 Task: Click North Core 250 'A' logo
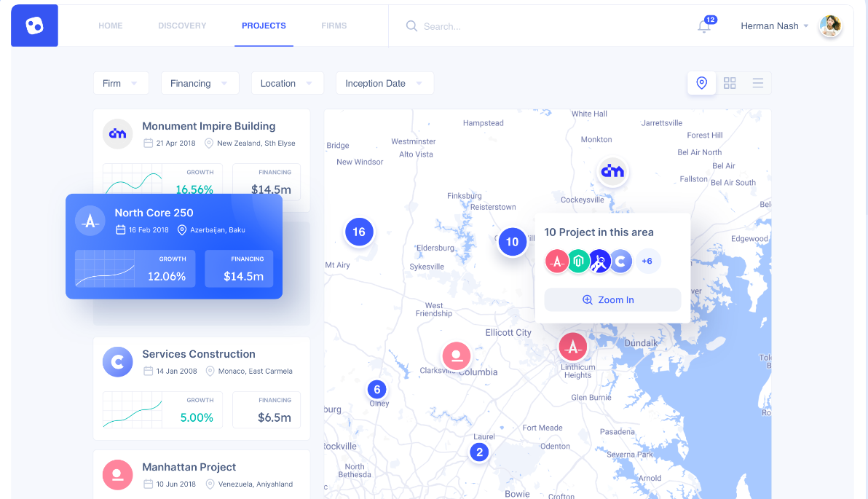(90, 221)
